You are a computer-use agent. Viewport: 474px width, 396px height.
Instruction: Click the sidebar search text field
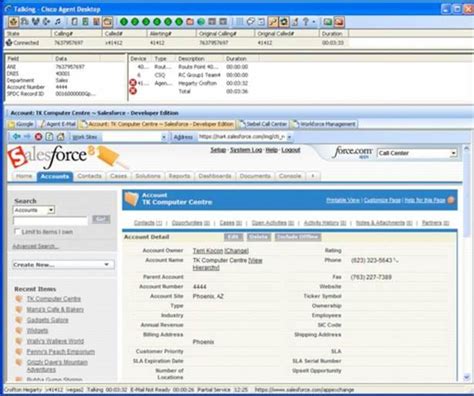click(50, 220)
